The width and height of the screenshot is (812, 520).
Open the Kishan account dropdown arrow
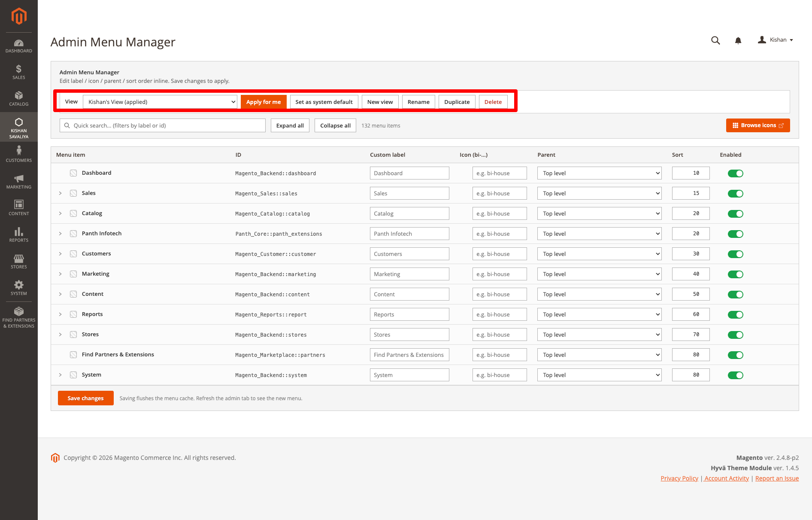click(x=791, y=40)
